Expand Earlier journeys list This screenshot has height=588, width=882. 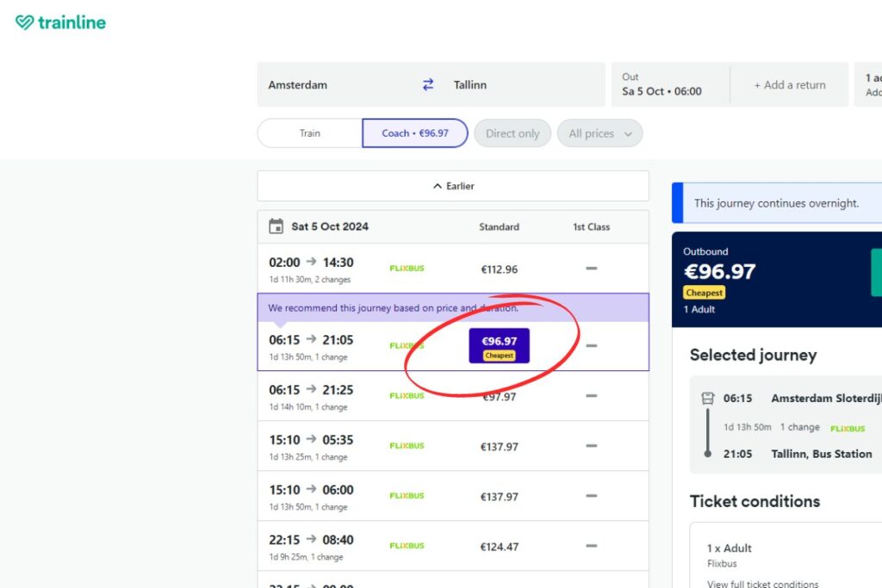pos(453,186)
